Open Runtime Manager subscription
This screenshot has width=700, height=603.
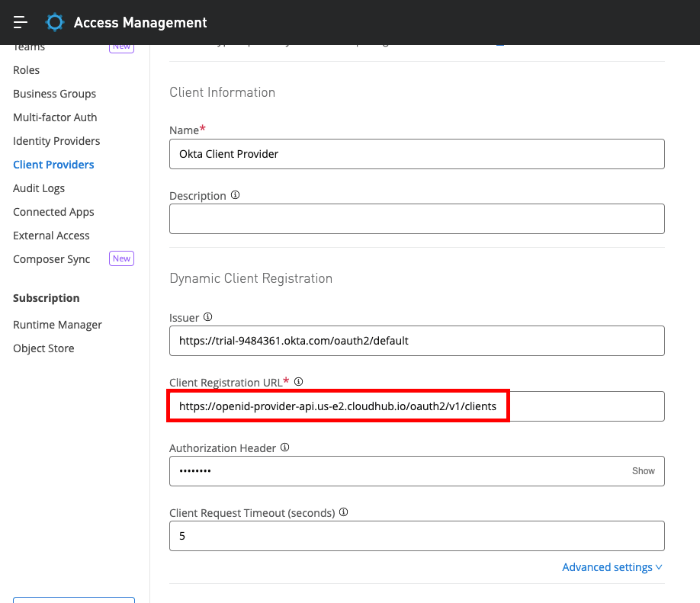[x=57, y=325]
